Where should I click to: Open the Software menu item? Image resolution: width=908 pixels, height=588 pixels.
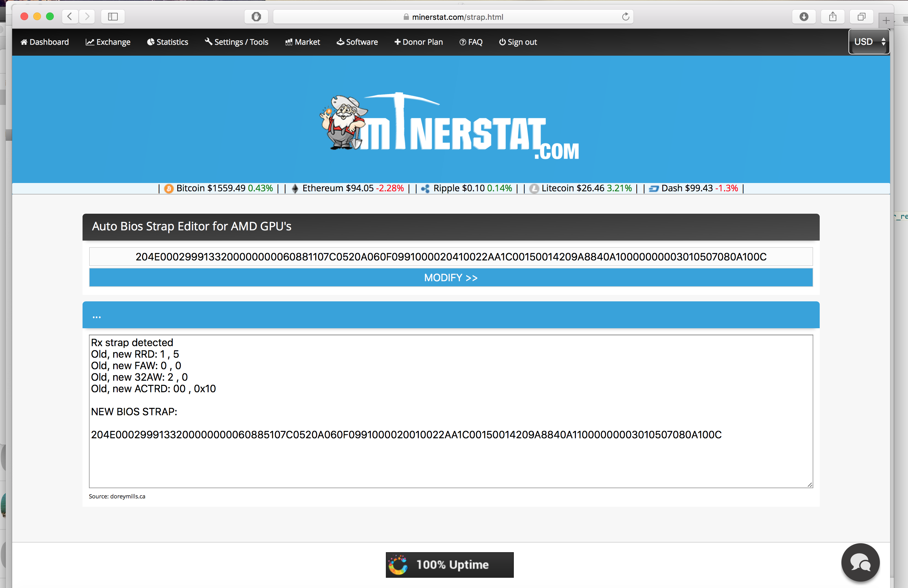(x=357, y=42)
